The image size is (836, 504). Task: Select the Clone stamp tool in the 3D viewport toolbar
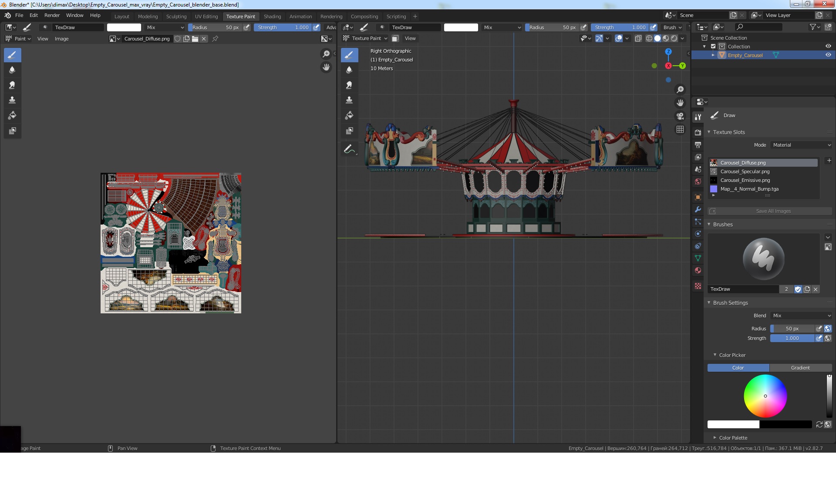coord(349,101)
